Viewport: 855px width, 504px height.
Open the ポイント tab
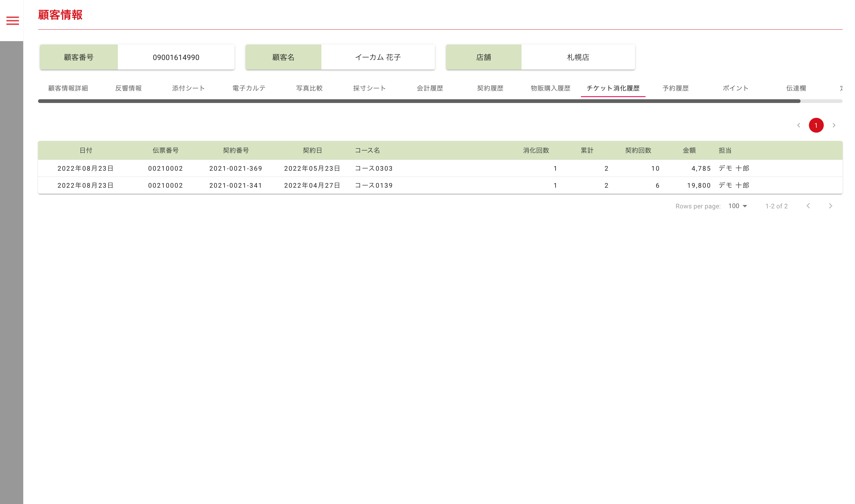point(735,88)
